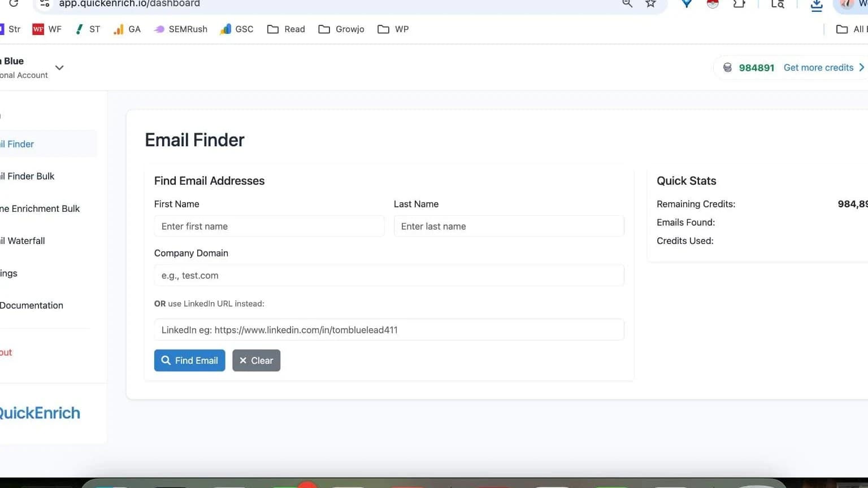Open the WF bookmark
Image resolution: width=868 pixels, height=488 pixels.
tap(47, 29)
